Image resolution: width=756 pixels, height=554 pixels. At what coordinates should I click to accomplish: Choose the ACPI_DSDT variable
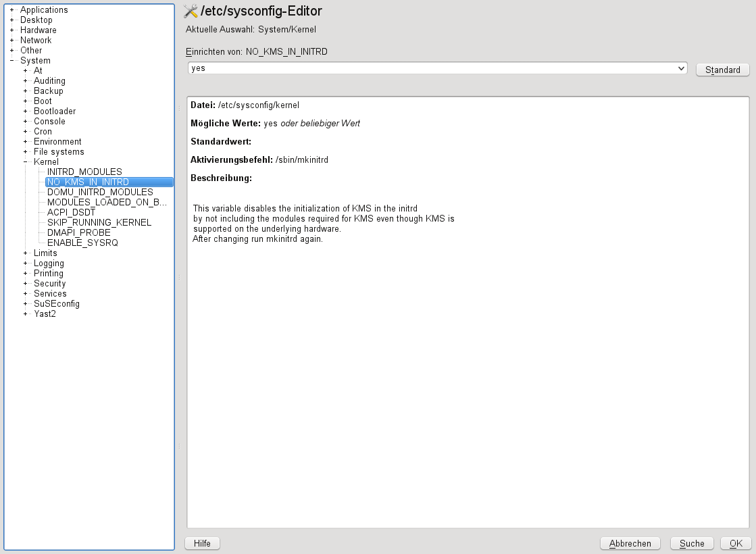coord(71,213)
